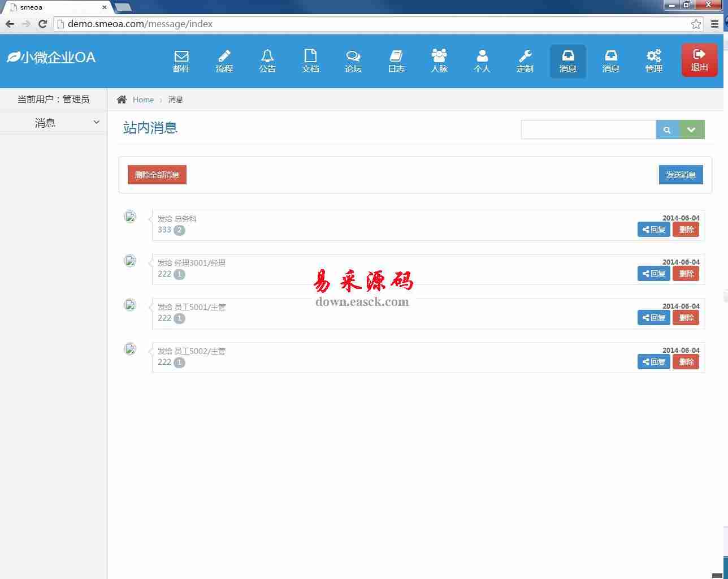Reply to the 总务科 message
Screen dimensions: 728x579
click(x=654, y=230)
